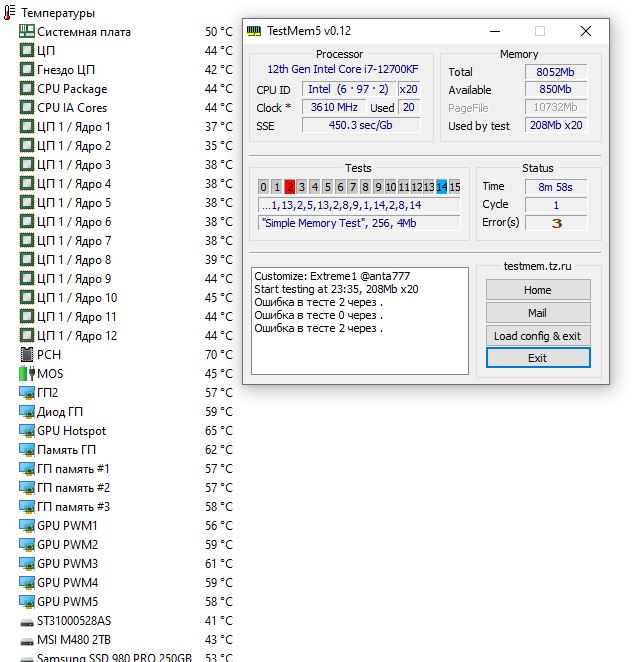Click the ГП память #1 icon
This screenshot has width=644, height=662.
pyautogui.click(x=27, y=469)
